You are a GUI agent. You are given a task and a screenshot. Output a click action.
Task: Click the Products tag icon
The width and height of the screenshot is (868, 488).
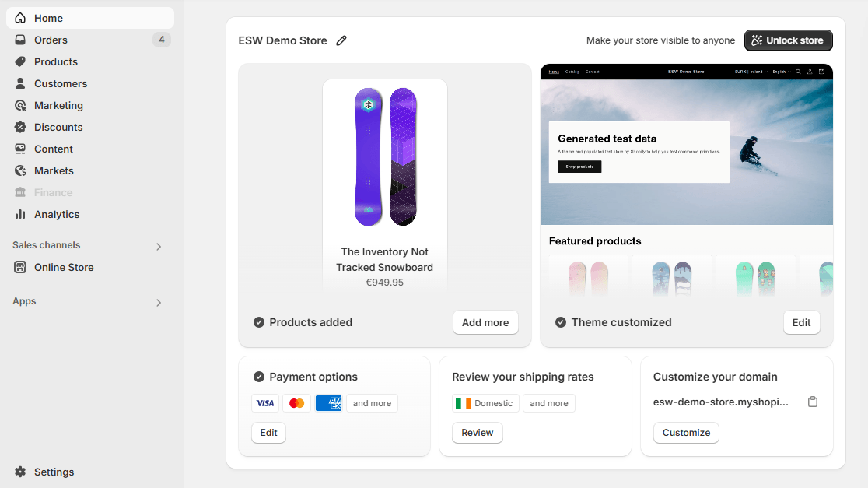pyautogui.click(x=20, y=61)
